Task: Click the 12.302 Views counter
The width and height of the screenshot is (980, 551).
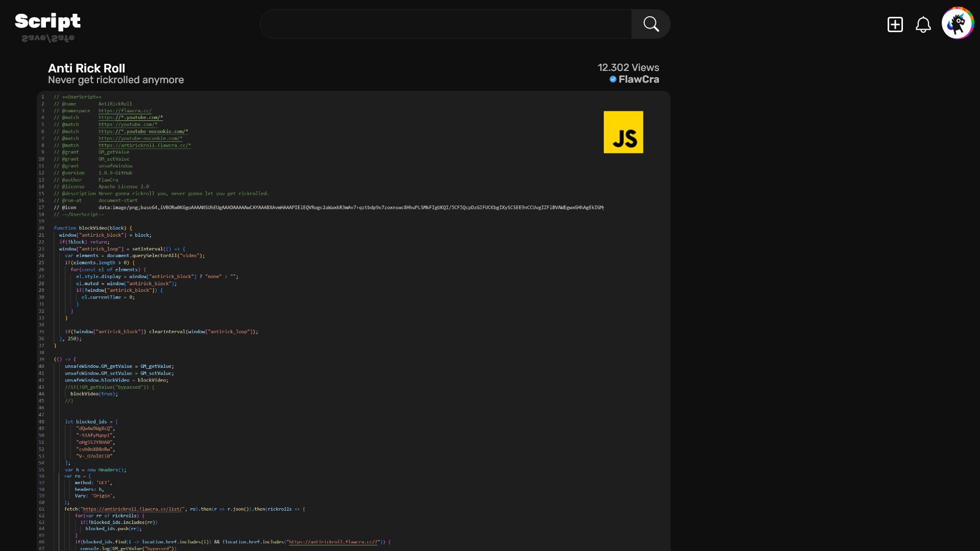Action: (x=627, y=67)
